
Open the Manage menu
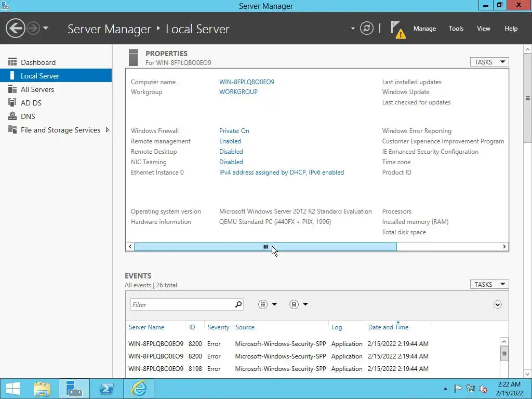point(424,29)
